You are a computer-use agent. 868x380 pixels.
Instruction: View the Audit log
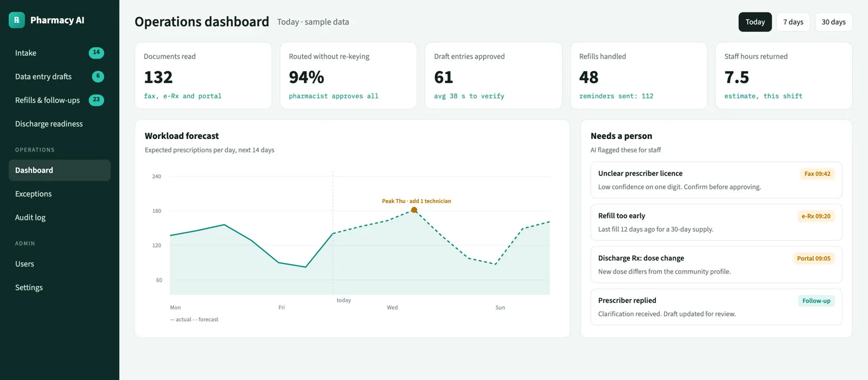60,217
